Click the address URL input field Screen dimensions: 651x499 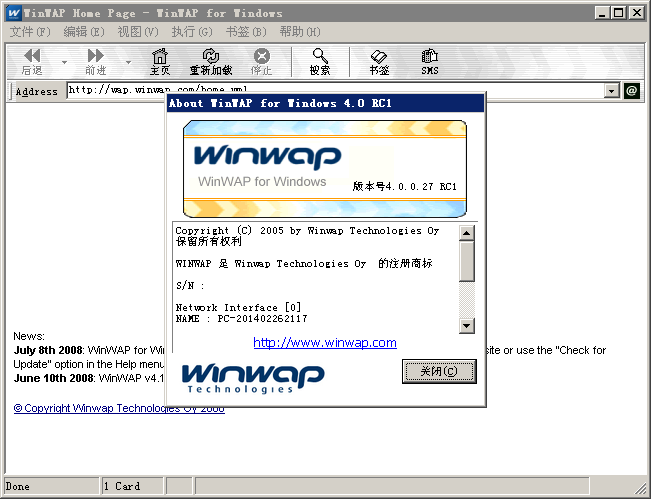[x=335, y=91]
